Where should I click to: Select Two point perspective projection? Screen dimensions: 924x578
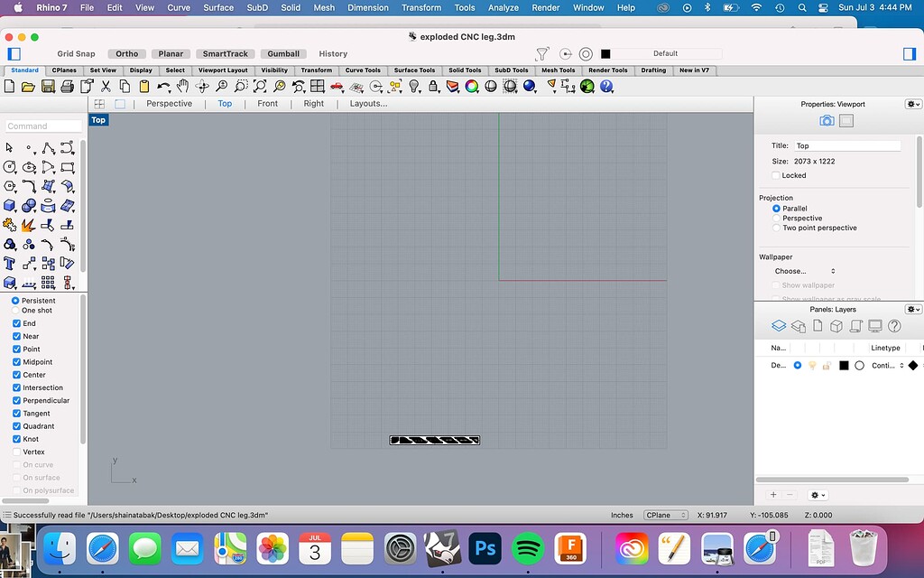pos(776,228)
